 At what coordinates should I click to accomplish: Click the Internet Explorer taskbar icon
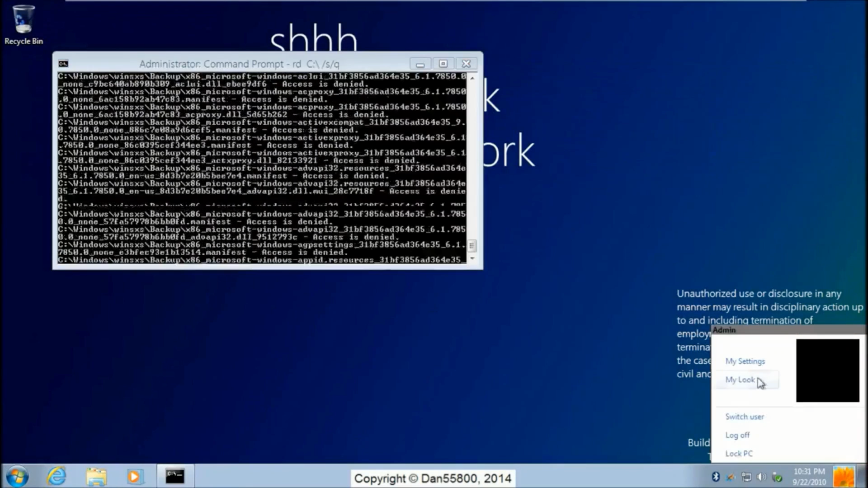(57, 475)
